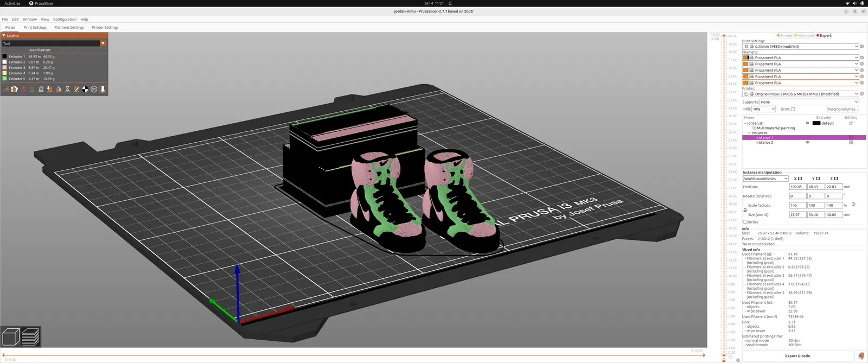Check the Inches checkbox

coord(745,222)
